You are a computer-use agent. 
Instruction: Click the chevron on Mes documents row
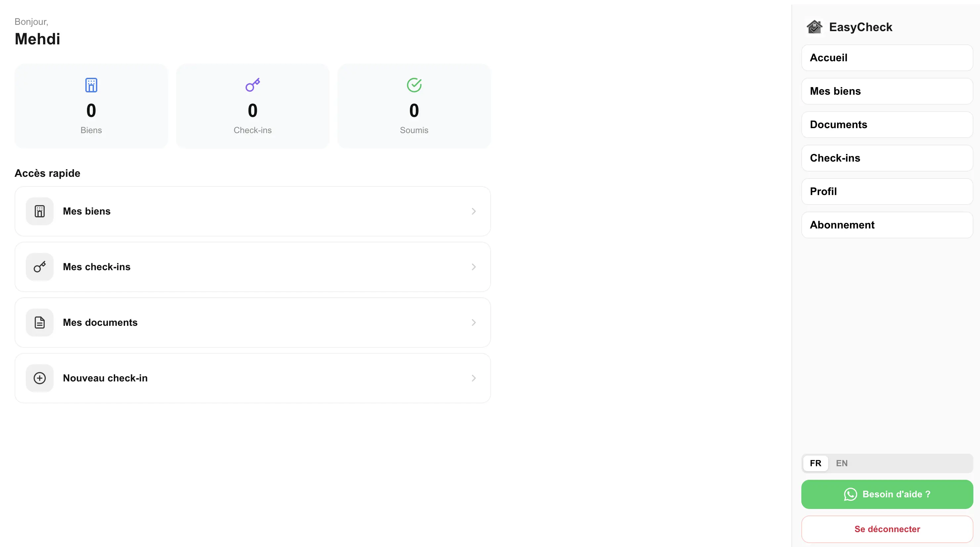[474, 323]
